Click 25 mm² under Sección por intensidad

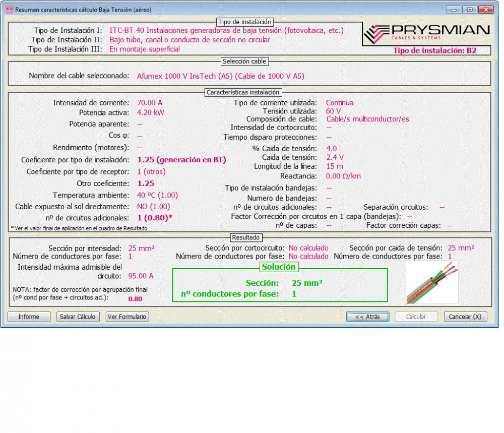coord(141,248)
